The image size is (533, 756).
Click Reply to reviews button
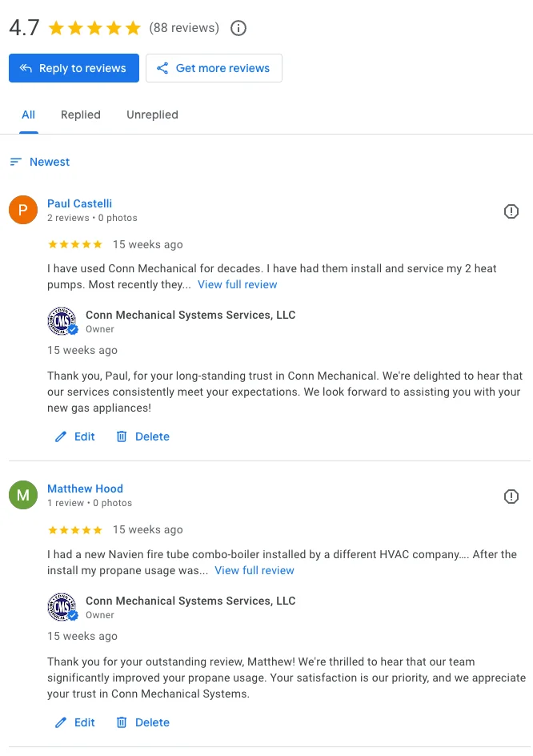click(74, 68)
